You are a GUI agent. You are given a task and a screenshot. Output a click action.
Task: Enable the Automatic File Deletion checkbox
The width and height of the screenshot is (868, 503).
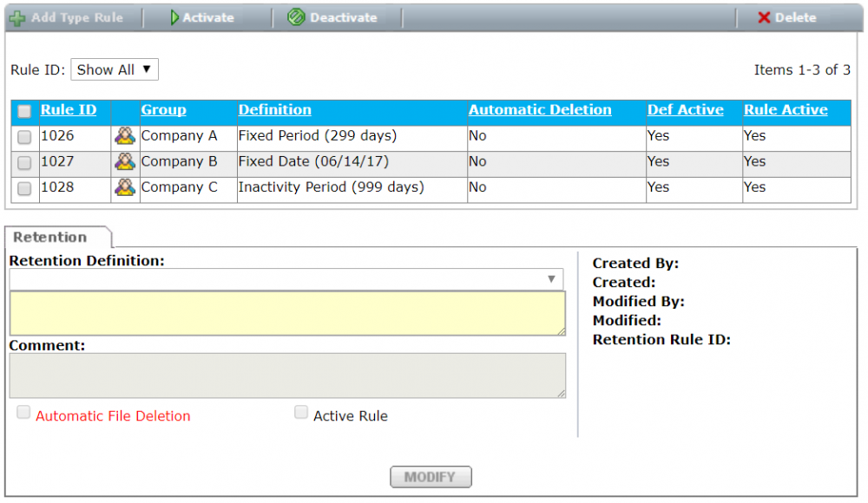[x=24, y=414]
